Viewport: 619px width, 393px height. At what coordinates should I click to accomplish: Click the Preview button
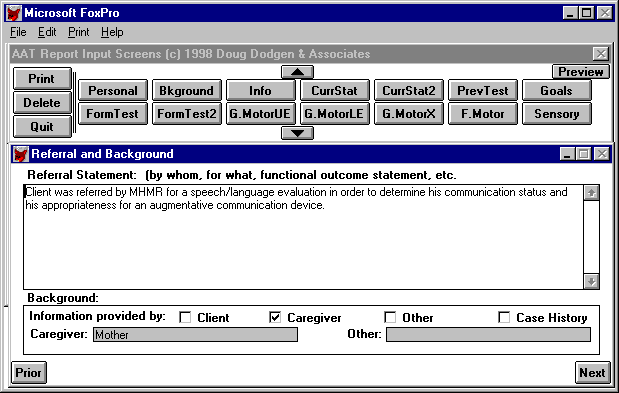(x=581, y=72)
